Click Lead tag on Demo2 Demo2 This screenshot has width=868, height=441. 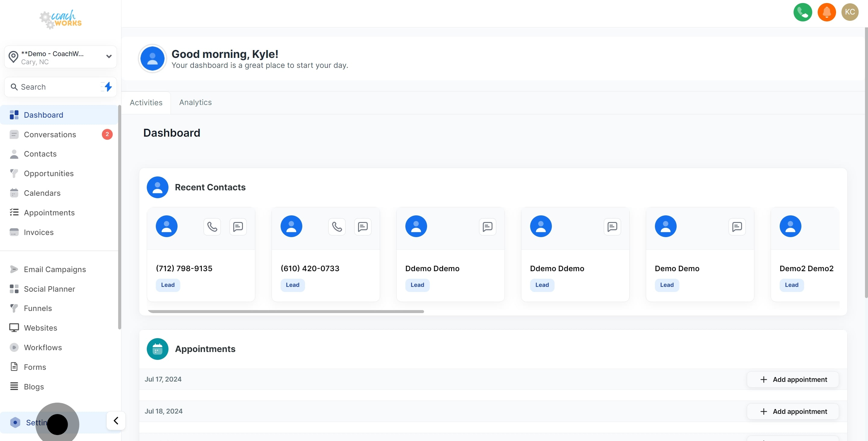pos(791,285)
